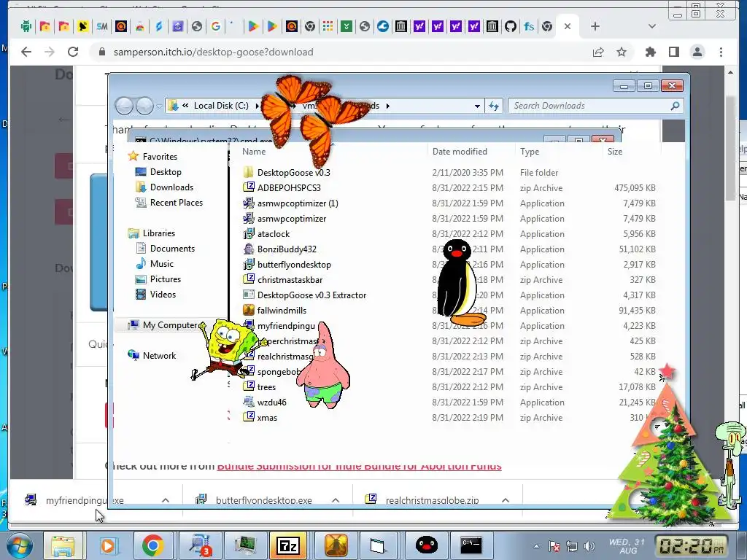Sort files by Date modified column
Image resolution: width=747 pixels, height=560 pixels.
[x=460, y=152]
